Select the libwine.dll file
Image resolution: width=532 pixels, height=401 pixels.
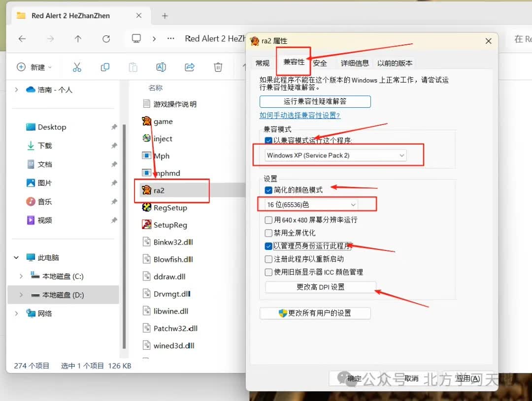pos(165,311)
